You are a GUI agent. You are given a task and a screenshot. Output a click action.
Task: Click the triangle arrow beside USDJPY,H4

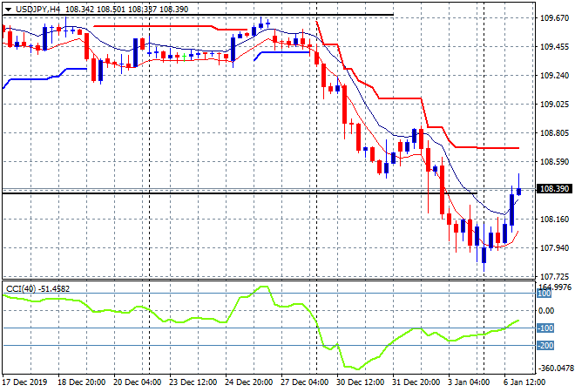tap(9, 8)
